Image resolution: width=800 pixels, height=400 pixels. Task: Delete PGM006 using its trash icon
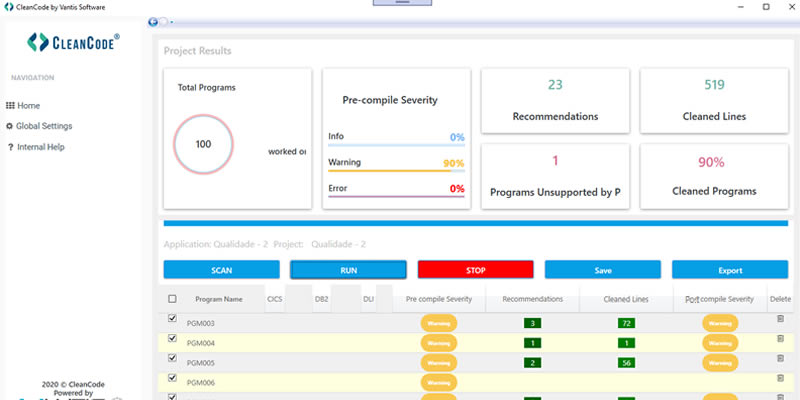coord(780,379)
